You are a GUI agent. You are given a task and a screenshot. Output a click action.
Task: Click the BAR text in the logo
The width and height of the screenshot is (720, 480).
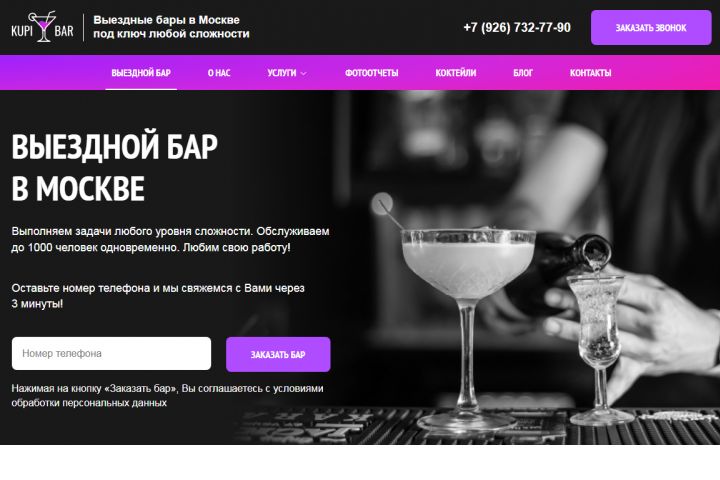coord(64,31)
